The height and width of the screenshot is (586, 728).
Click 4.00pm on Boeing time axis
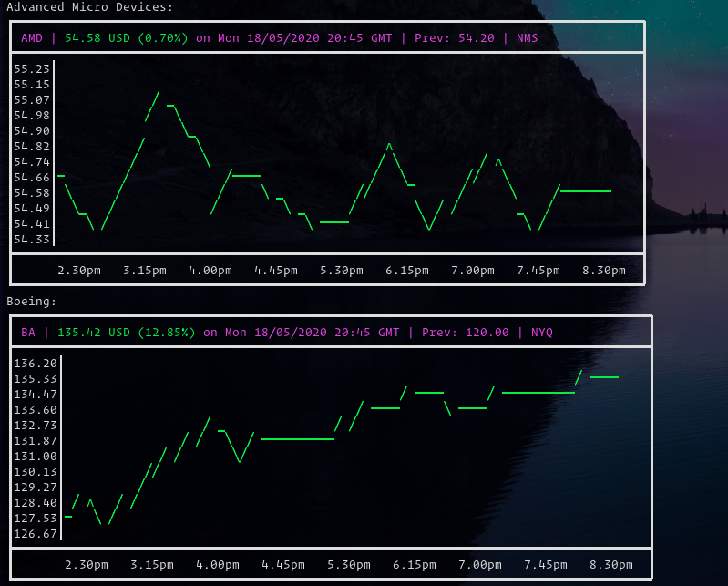click(x=218, y=565)
